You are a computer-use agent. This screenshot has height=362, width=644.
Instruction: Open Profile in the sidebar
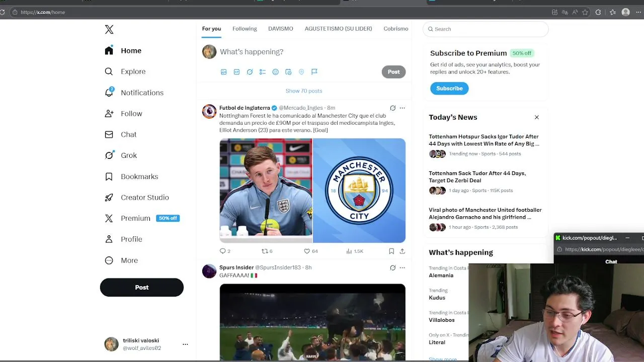coord(123,239)
